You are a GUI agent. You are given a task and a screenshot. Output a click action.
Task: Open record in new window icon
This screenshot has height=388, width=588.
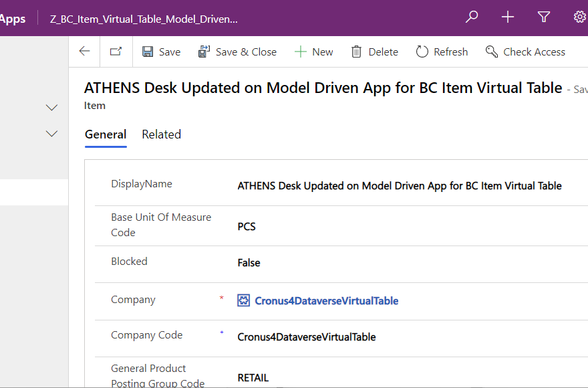[116, 52]
